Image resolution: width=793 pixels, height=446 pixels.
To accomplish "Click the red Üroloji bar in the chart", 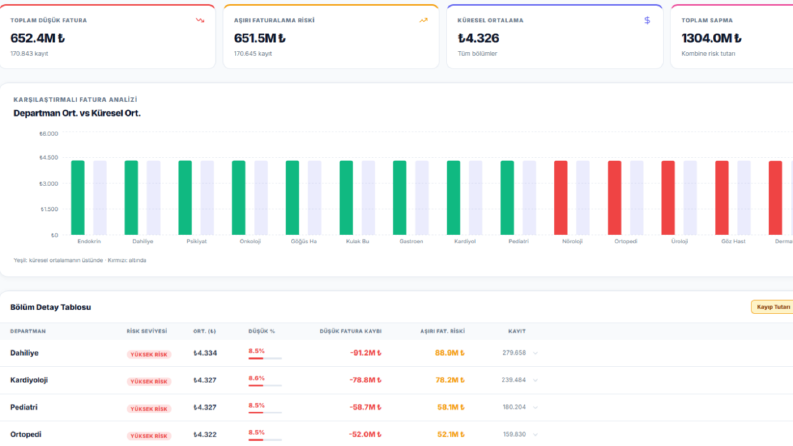I will [x=668, y=198].
